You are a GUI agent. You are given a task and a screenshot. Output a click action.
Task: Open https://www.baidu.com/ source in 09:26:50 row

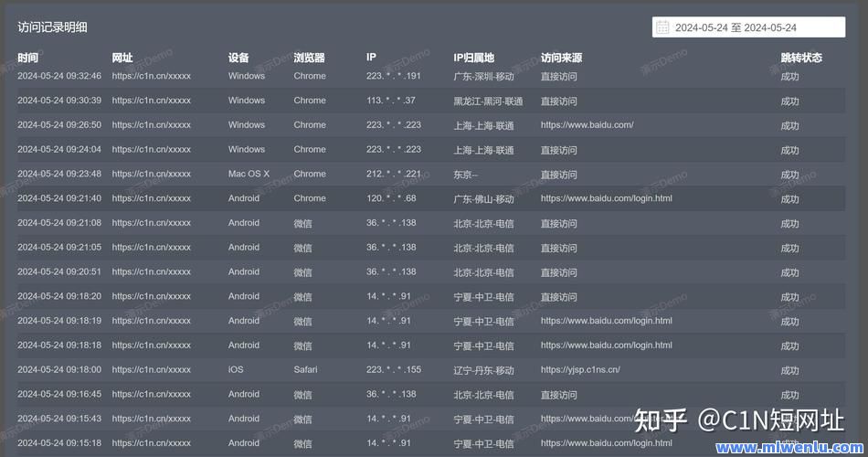587,124
